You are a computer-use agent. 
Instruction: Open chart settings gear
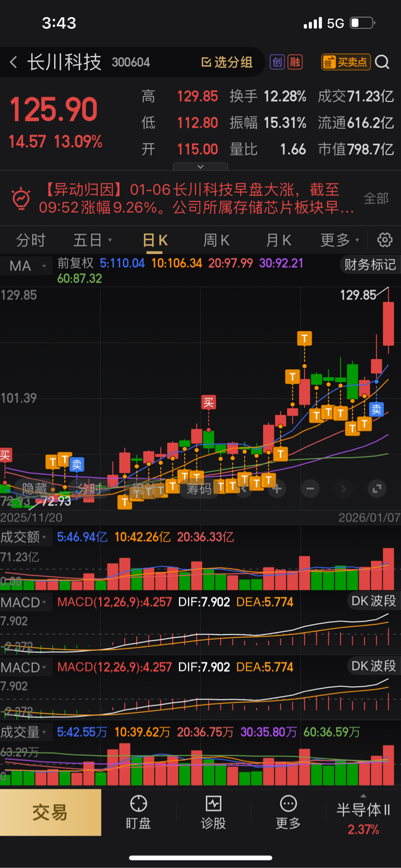[x=385, y=240]
